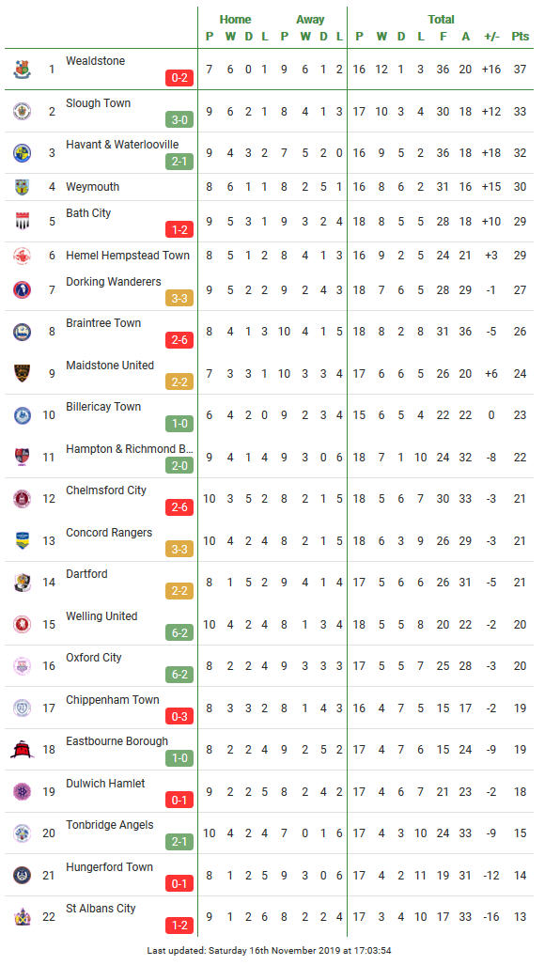Open Wealdstone's red 0-2 result badge
Image resolution: width=560 pixels, height=965 pixels.
click(179, 78)
